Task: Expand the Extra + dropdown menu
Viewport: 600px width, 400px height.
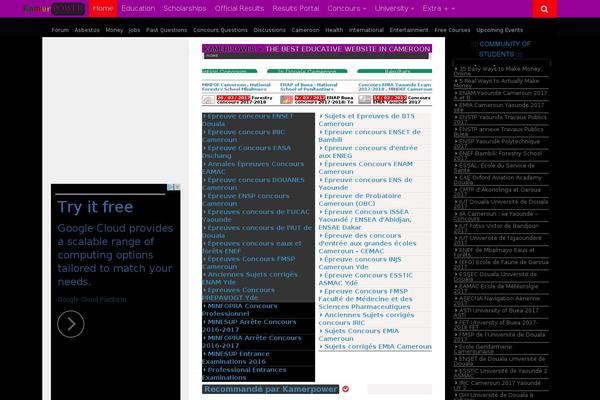Action: click(439, 8)
